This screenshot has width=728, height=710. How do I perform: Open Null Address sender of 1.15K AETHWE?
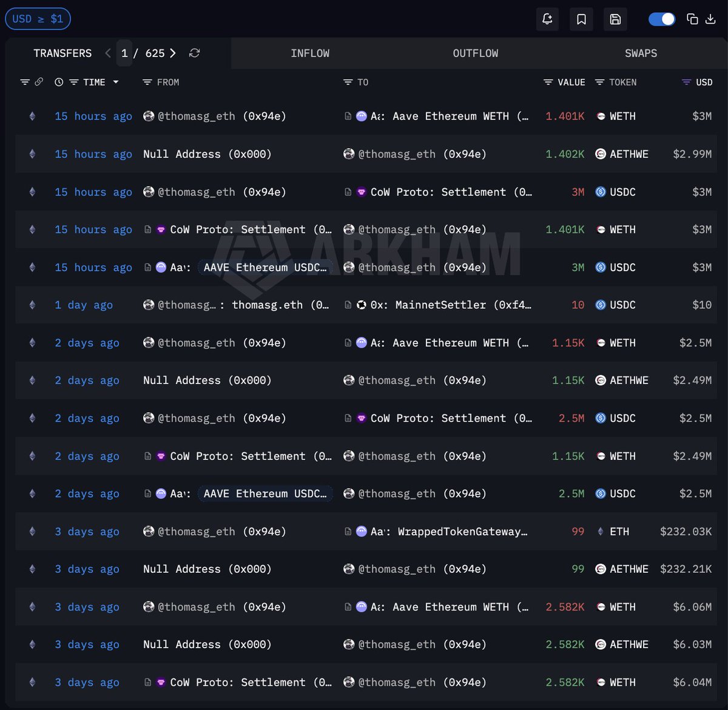click(207, 380)
